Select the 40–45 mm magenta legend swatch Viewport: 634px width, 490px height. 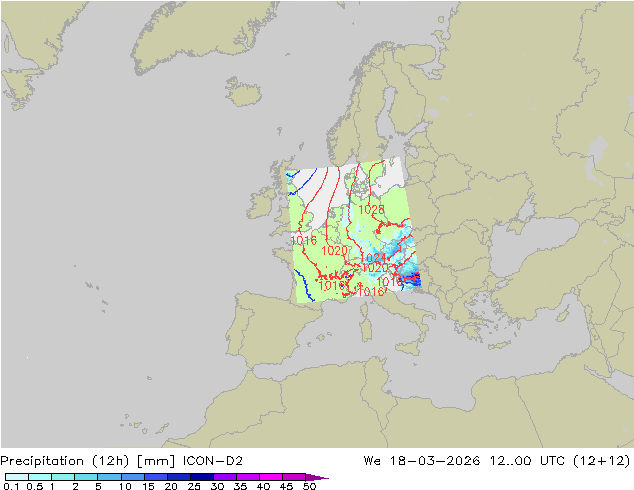271,477
